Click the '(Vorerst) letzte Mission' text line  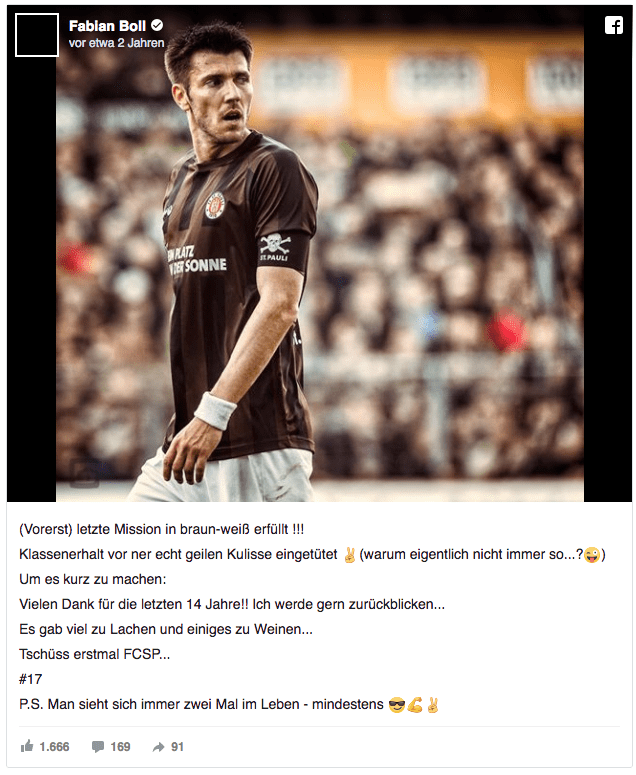click(162, 529)
